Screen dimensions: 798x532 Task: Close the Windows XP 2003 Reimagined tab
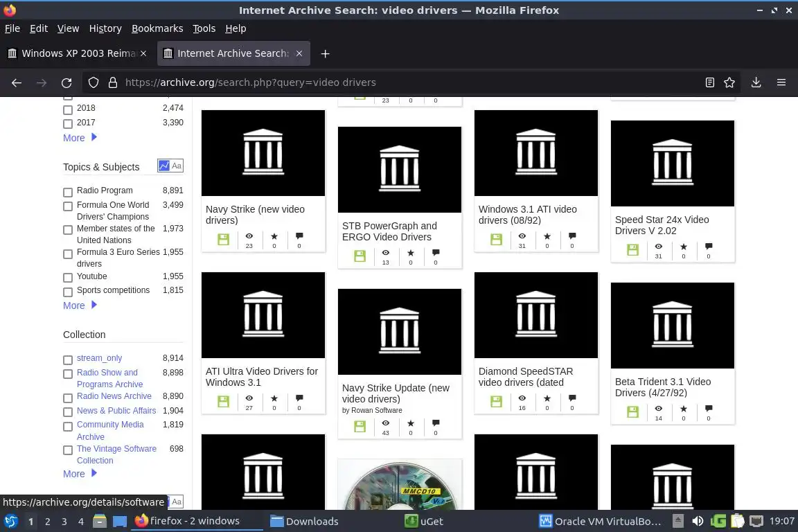click(143, 53)
